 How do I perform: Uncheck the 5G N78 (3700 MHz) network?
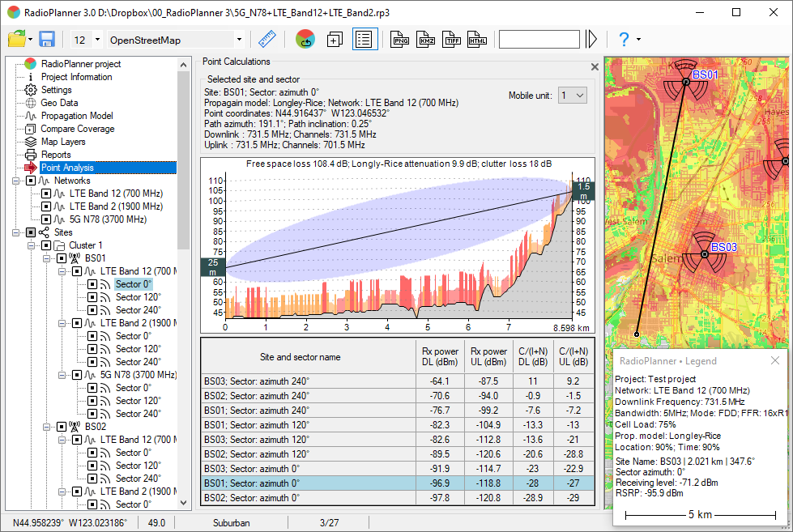click(47, 219)
